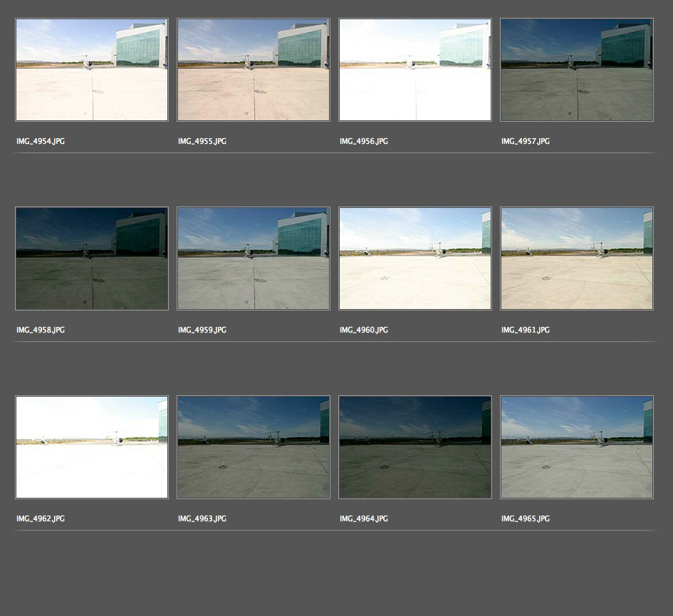The image size is (673, 616).
Task: Click the IMG_4962.JPG filename label
Action: (41, 519)
